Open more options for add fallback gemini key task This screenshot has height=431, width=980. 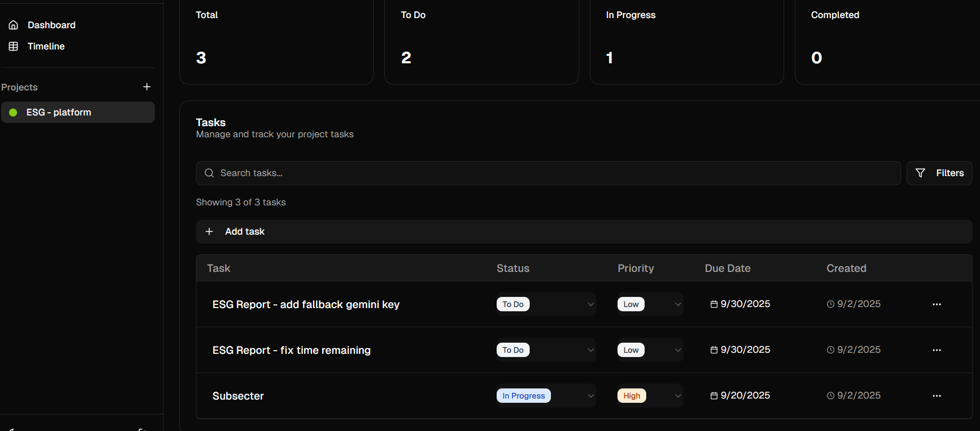pos(936,304)
